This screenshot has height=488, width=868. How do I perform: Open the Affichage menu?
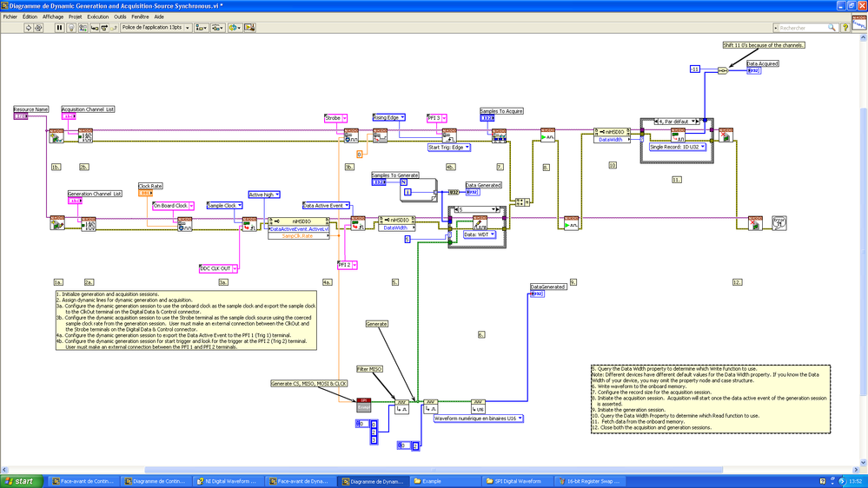(53, 16)
